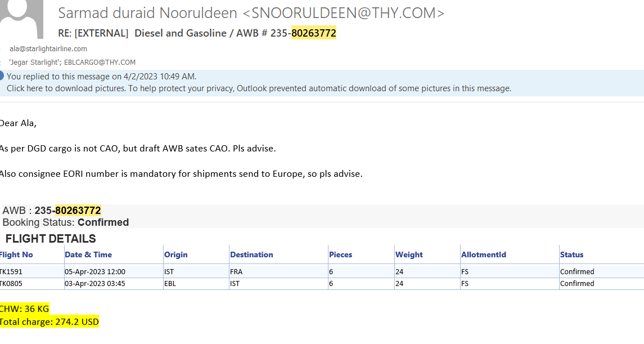Viewport: 644px width, 344px height.
Task: Click the EBLCARGO@THY.COM recipient
Action: pos(100,62)
